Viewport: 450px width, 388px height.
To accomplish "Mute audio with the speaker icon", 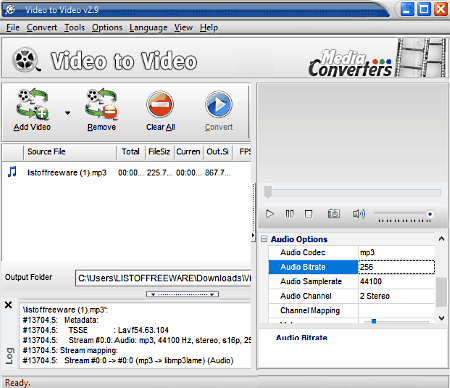I will pyautogui.click(x=359, y=214).
